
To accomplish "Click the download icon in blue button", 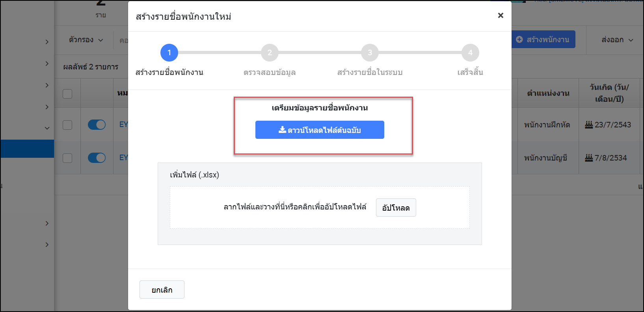I will (282, 130).
